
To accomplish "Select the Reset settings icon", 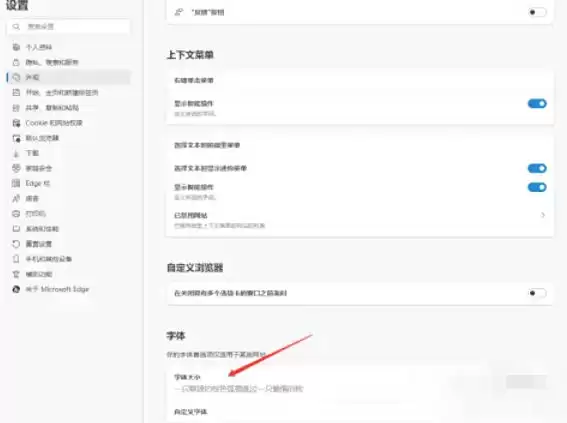I will tap(16, 244).
